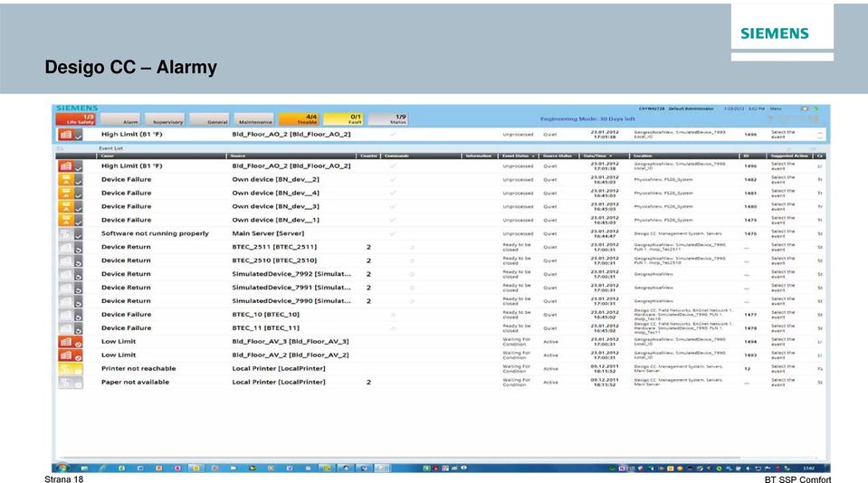
Task: Click the acknowledge checkmark in the Main Server Commands cell
Action: pyautogui.click(x=393, y=233)
